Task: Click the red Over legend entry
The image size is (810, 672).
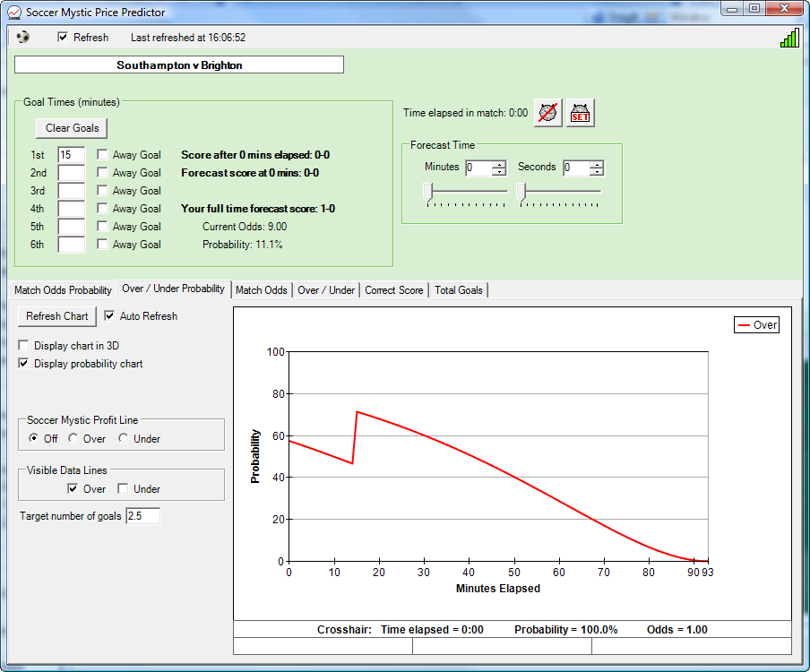Action: pos(757,325)
